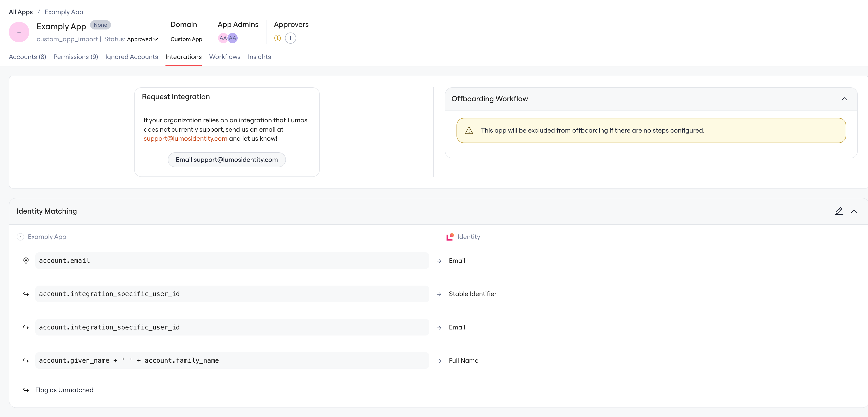
Task: Navigate to All Apps breadcrumb
Action: click(21, 12)
